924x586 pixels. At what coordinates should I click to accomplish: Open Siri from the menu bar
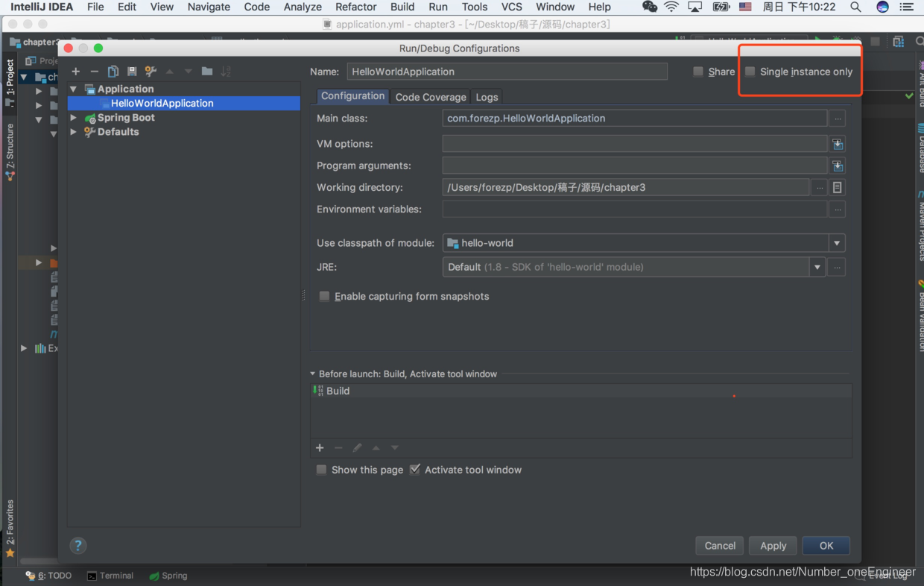[882, 7]
